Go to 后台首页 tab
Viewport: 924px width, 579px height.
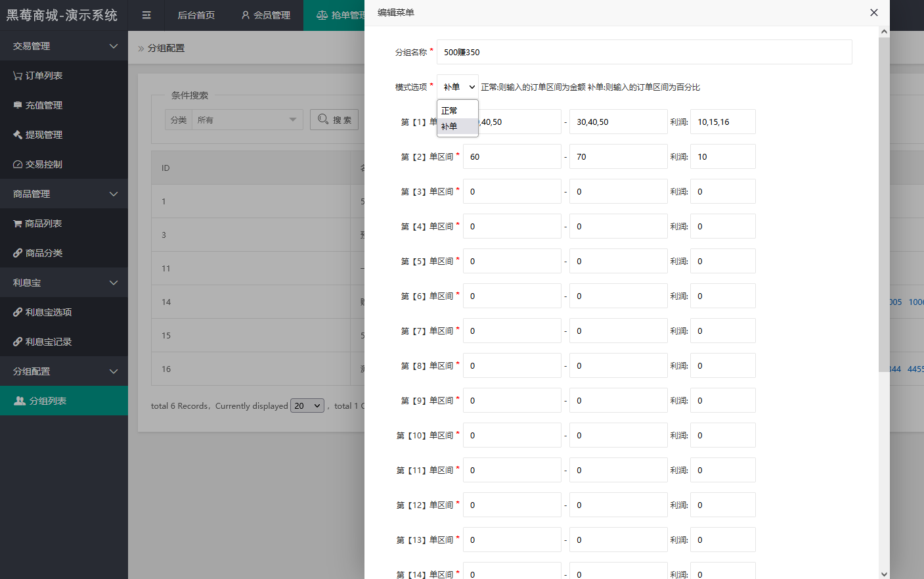pyautogui.click(x=196, y=15)
